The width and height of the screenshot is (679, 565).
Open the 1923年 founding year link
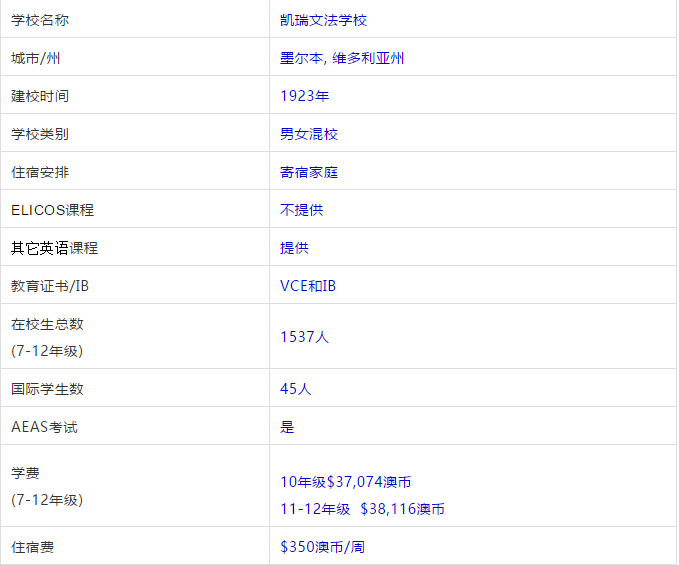(x=305, y=96)
